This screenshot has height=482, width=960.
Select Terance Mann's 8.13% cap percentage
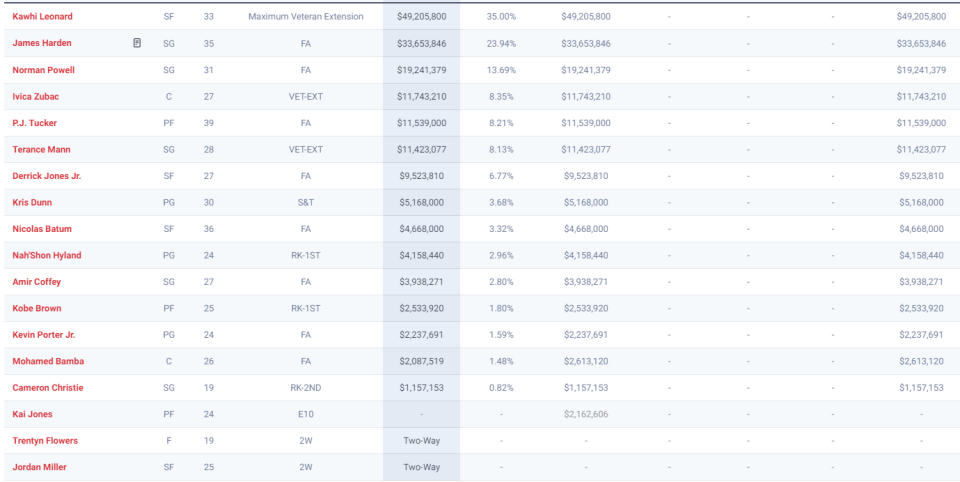(501, 149)
